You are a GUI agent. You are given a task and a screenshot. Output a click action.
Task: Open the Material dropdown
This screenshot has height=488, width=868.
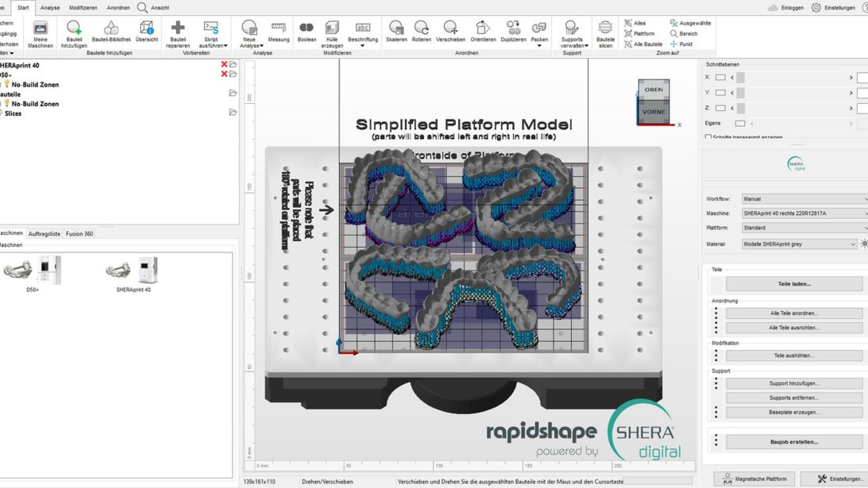point(799,244)
